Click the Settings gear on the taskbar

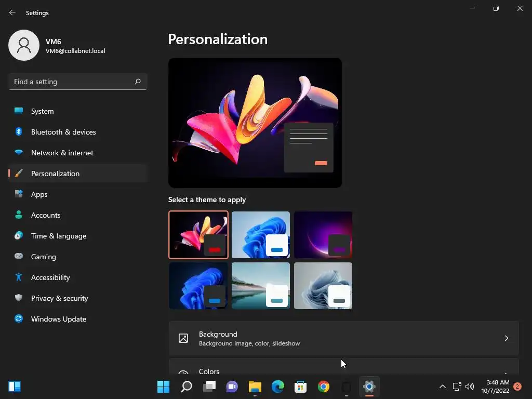pyautogui.click(x=369, y=387)
